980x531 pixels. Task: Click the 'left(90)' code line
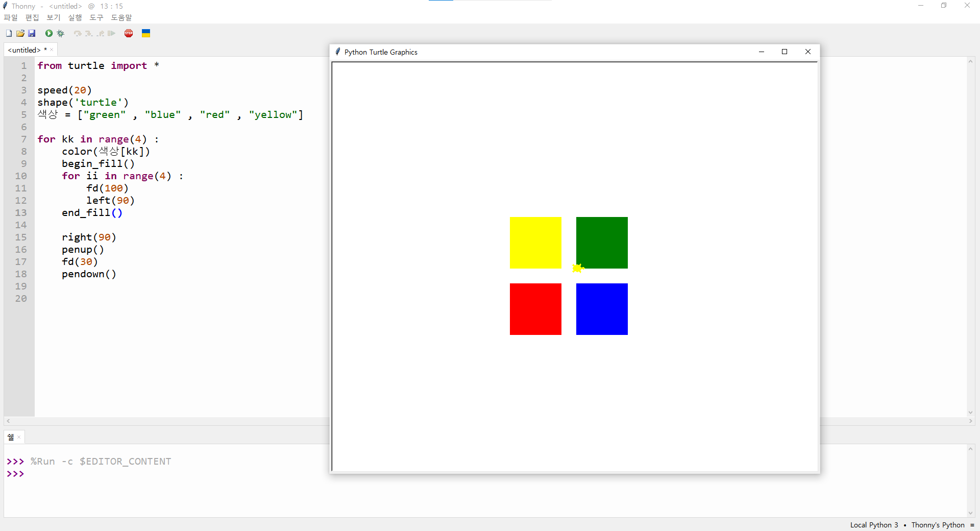(110, 200)
